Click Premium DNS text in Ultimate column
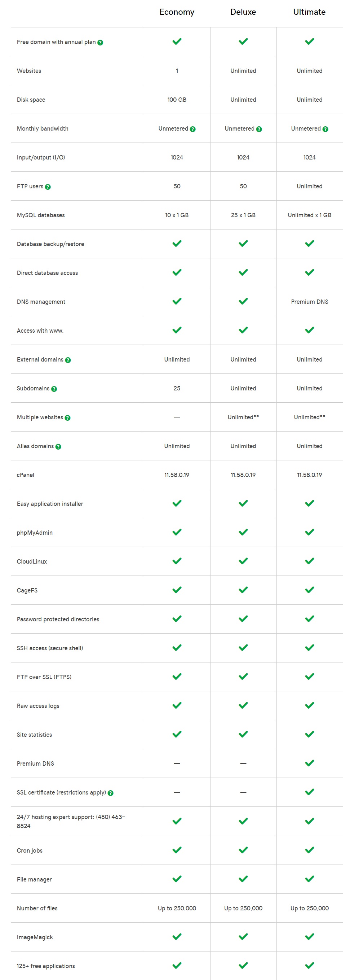The width and height of the screenshot is (350, 980). 310,302
